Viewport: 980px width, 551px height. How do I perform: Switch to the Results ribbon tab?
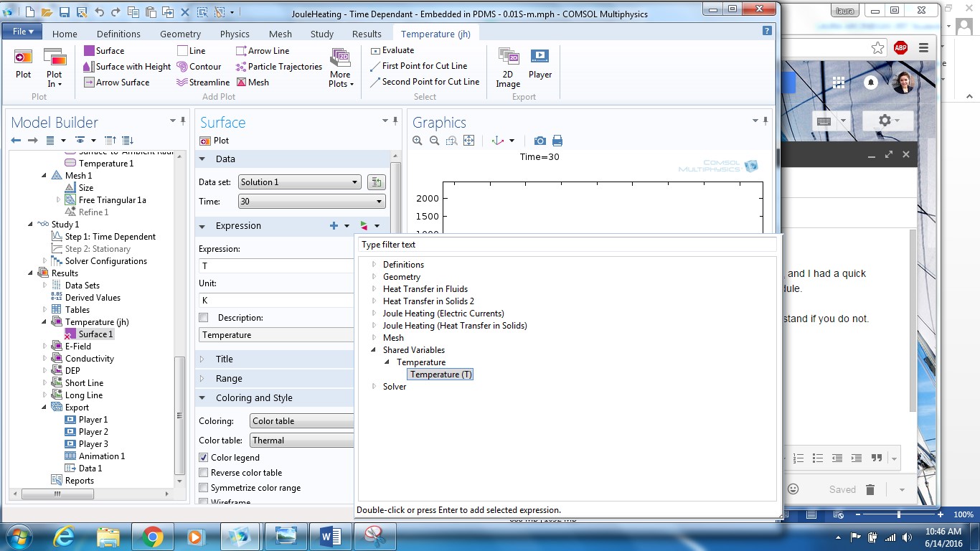click(x=367, y=34)
